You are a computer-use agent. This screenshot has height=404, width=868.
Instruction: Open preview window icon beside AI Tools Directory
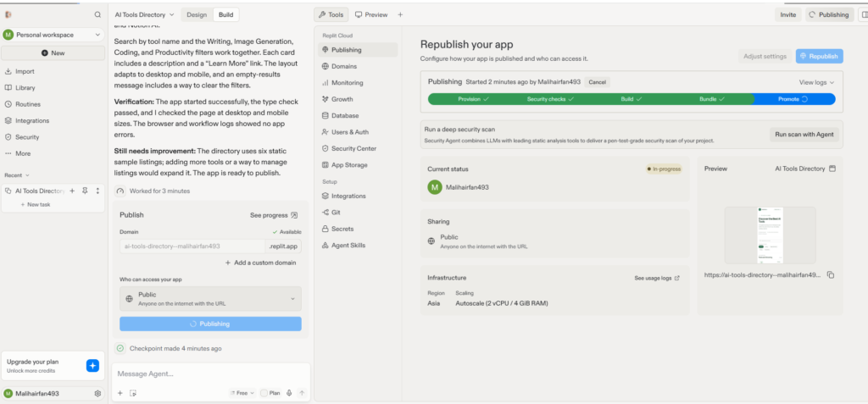[x=832, y=169]
